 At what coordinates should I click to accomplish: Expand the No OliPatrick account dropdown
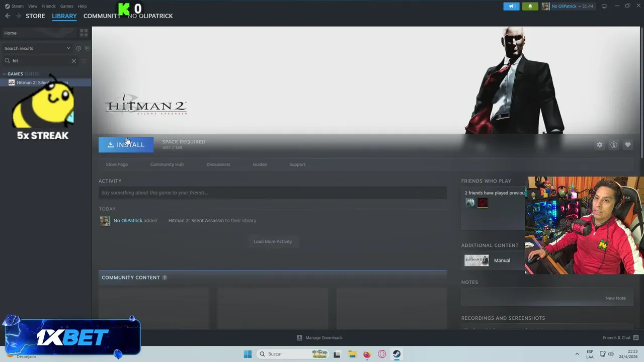pos(580,6)
